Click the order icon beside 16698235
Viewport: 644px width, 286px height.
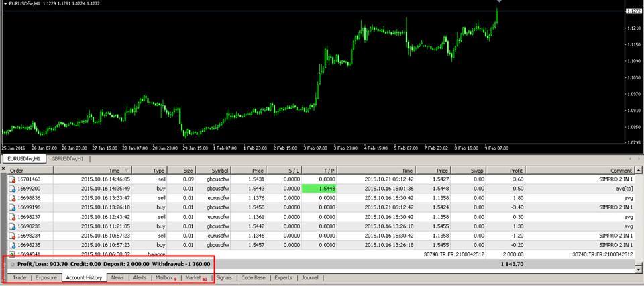coord(12,246)
